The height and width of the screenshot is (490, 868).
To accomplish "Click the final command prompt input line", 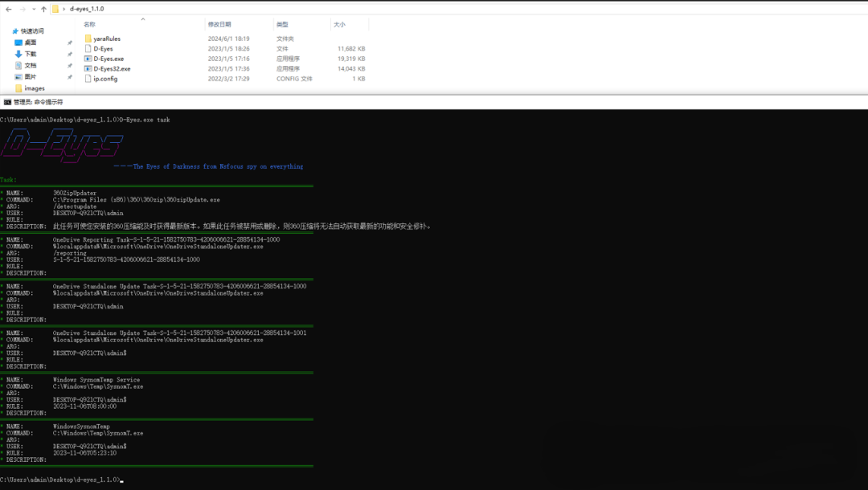I will point(61,480).
